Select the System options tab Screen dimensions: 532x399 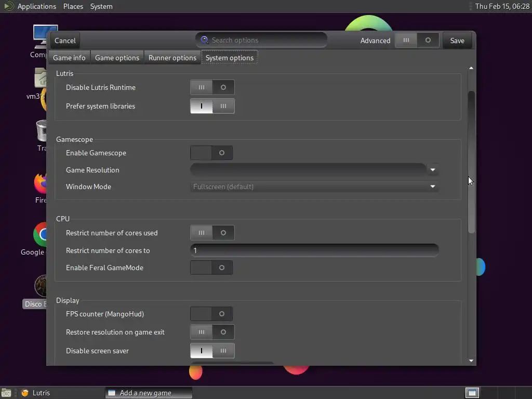[230, 58]
